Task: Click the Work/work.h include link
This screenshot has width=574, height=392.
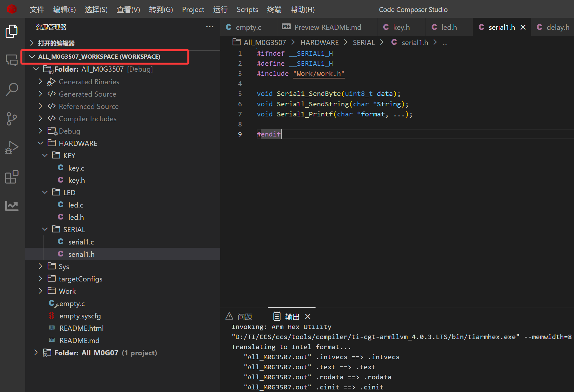Action: tap(318, 74)
